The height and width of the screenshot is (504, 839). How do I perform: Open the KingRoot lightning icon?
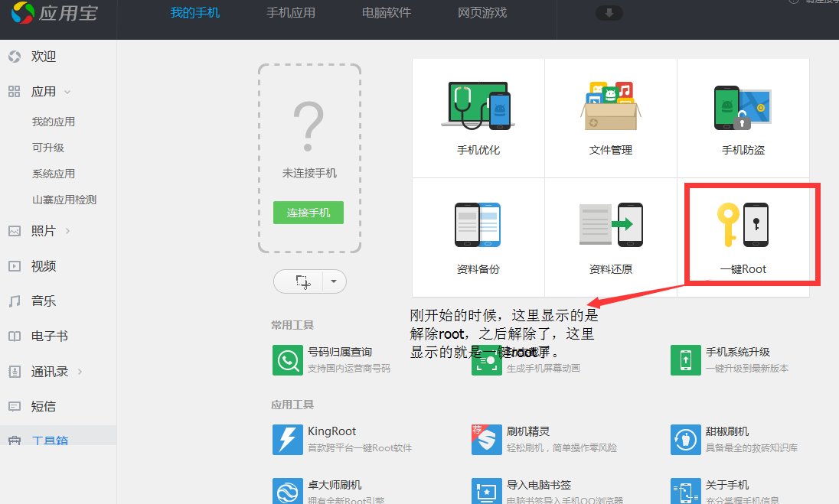287,439
